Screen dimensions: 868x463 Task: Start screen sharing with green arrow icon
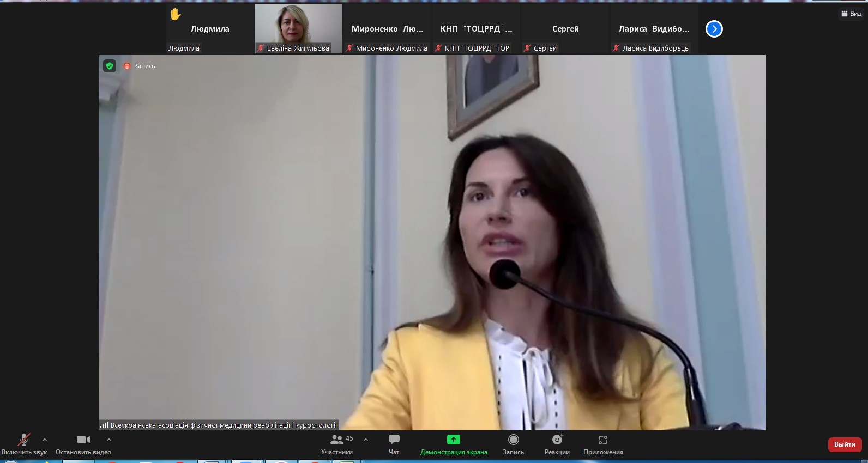point(453,440)
